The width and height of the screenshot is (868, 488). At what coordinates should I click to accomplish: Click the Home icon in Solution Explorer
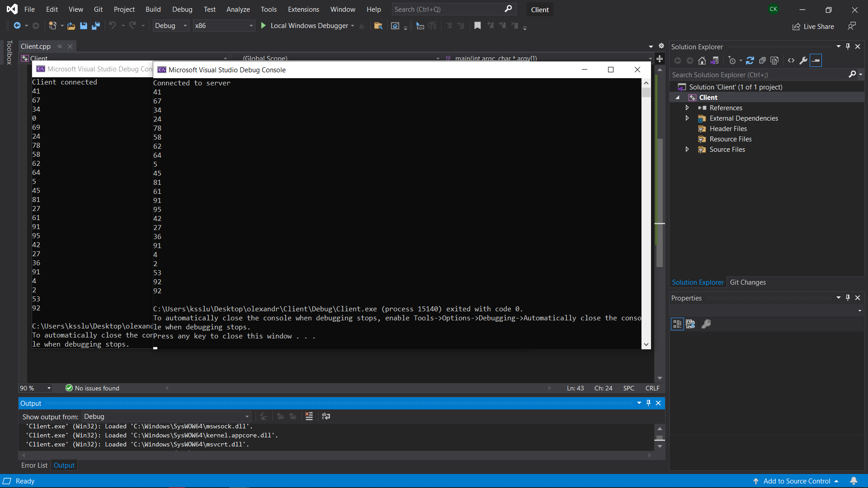pyautogui.click(x=702, y=61)
